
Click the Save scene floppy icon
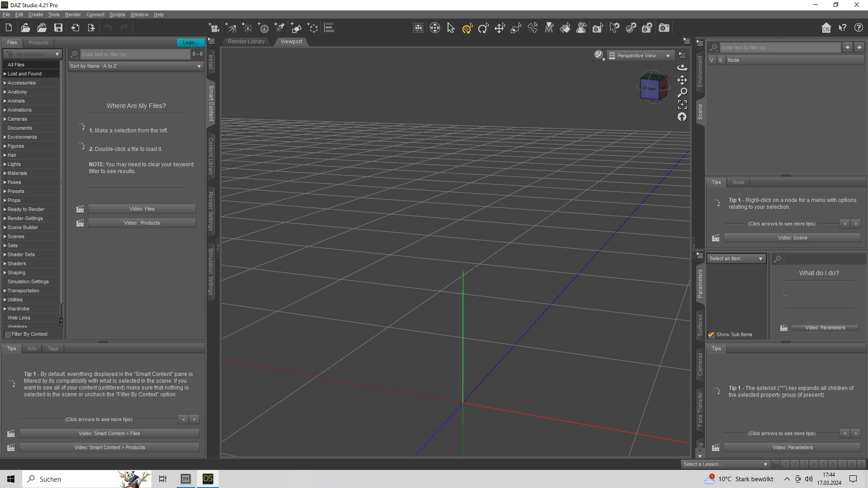coord(58,28)
